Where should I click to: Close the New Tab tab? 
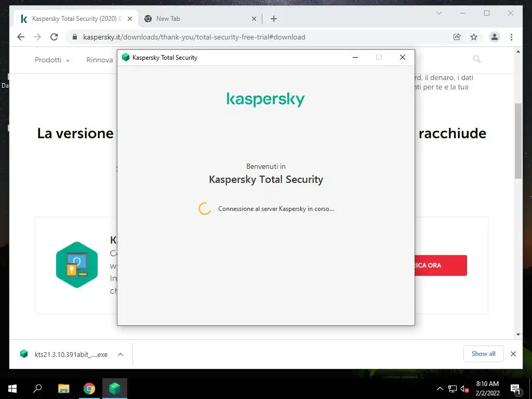click(x=254, y=19)
